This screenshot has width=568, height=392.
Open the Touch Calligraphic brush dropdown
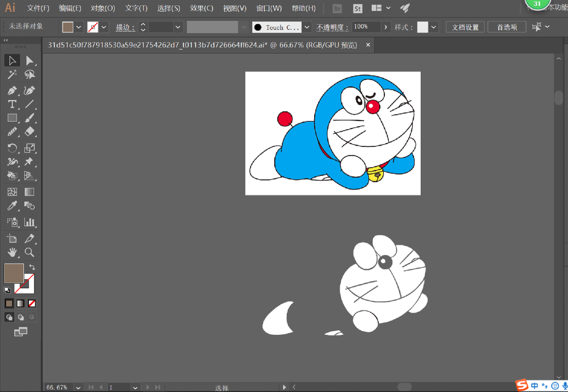coord(307,27)
